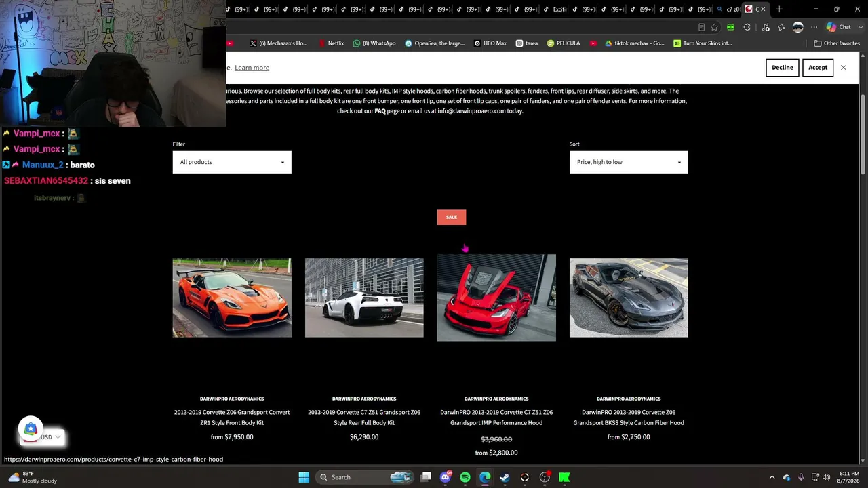This screenshot has height=488, width=868.
Task: Expand the Other favorites folder
Action: (x=837, y=43)
